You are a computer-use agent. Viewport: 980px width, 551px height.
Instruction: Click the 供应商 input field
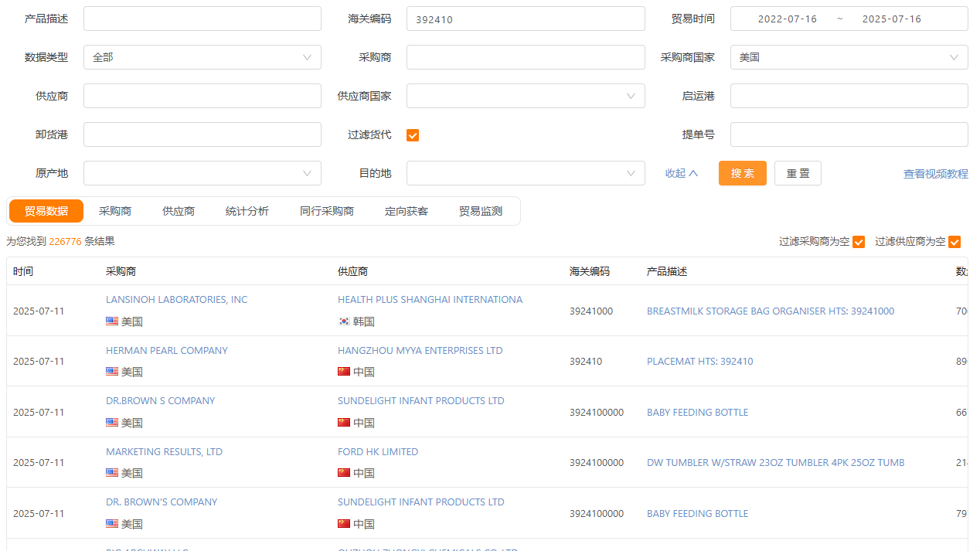click(x=202, y=96)
